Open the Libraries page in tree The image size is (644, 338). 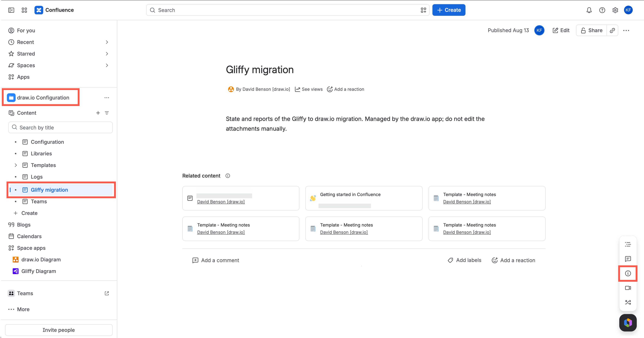click(41, 153)
